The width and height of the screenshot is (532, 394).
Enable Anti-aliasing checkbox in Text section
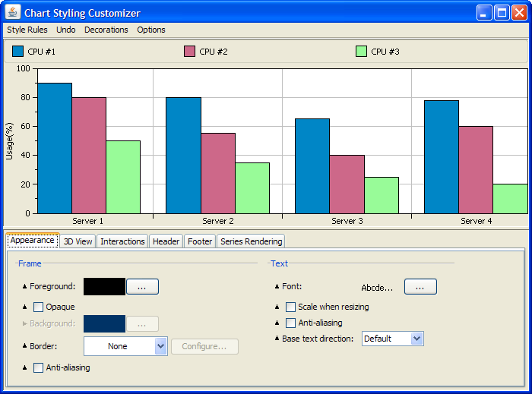coord(291,323)
